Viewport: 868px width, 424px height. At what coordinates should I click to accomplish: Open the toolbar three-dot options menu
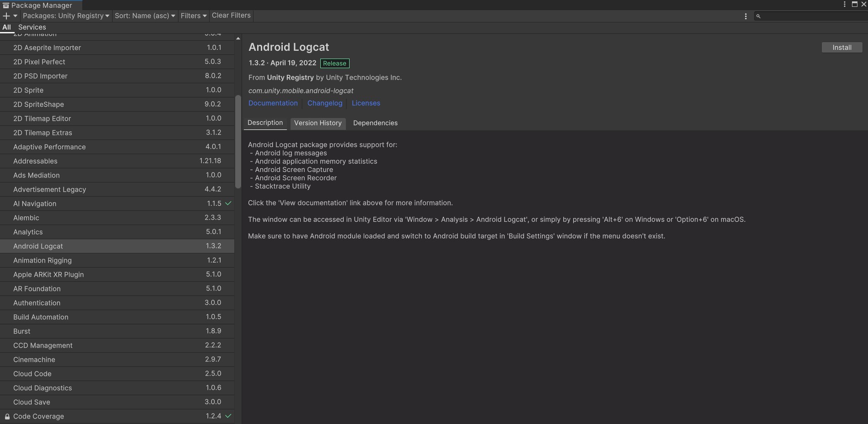pos(746,16)
